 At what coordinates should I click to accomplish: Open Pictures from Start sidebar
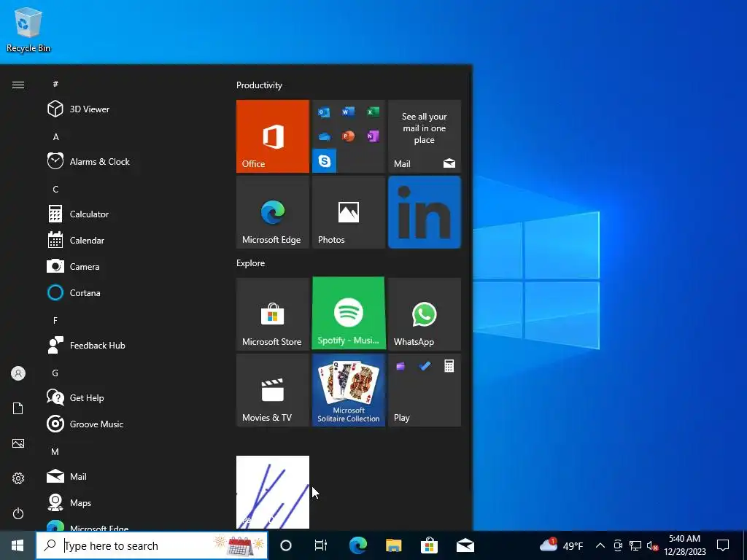click(18, 443)
